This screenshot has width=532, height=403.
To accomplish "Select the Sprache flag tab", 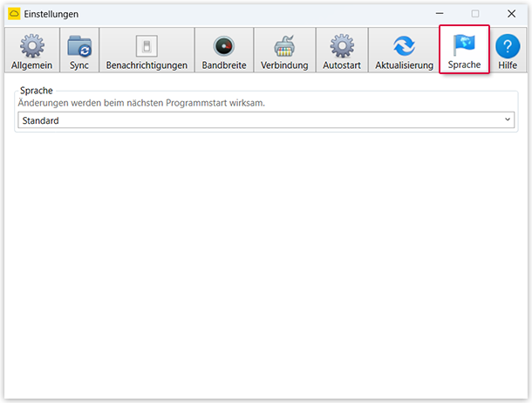I will 464,50.
